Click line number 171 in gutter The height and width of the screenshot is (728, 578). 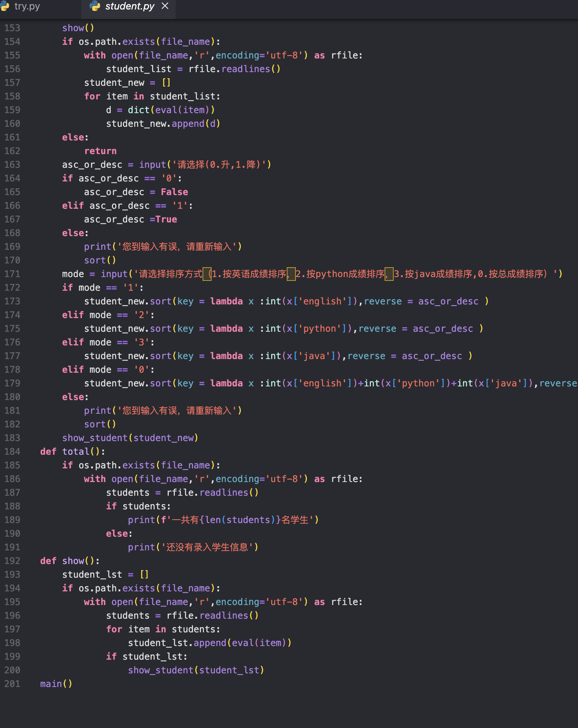[x=12, y=274]
